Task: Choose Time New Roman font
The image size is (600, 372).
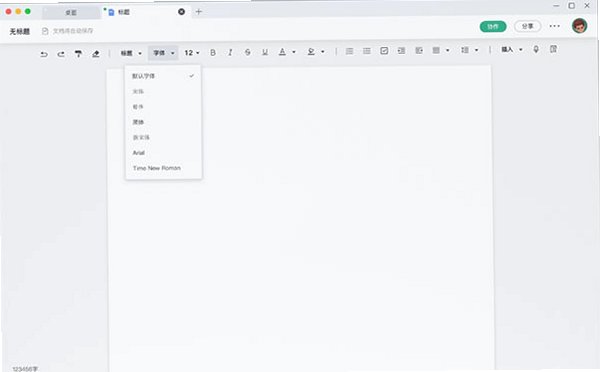Action: tap(163, 168)
